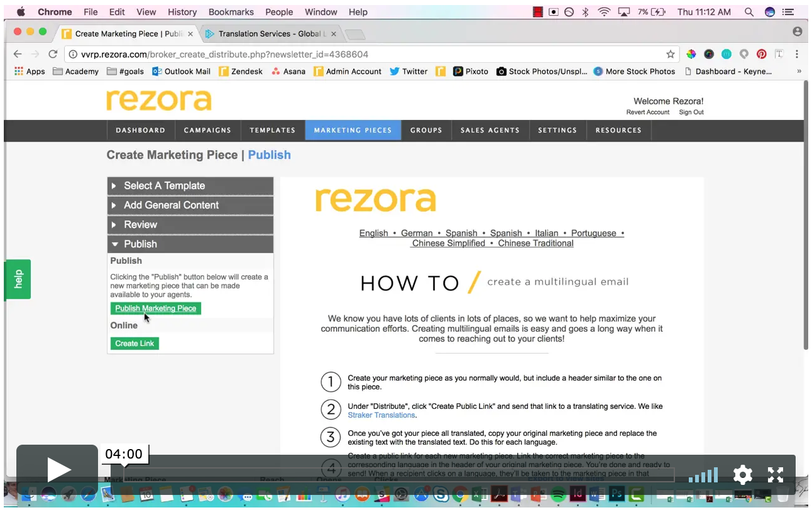The height and width of the screenshot is (510, 812).
Task: Open the green help side tab
Action: tap(18, 279)
